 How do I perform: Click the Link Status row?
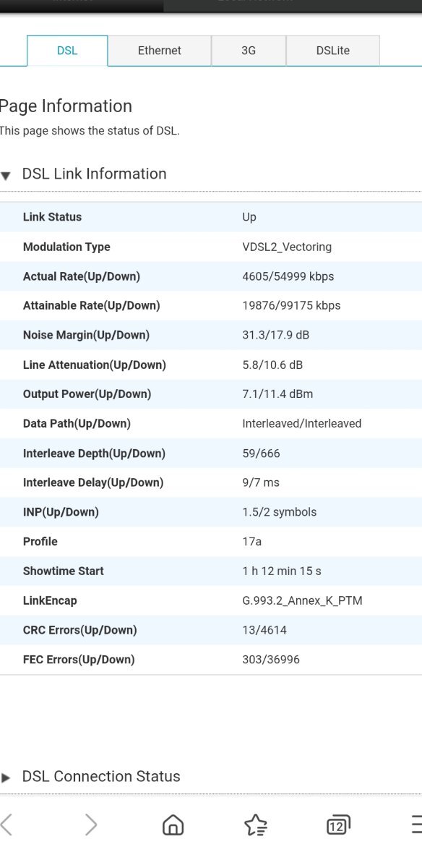coord(210,217)
